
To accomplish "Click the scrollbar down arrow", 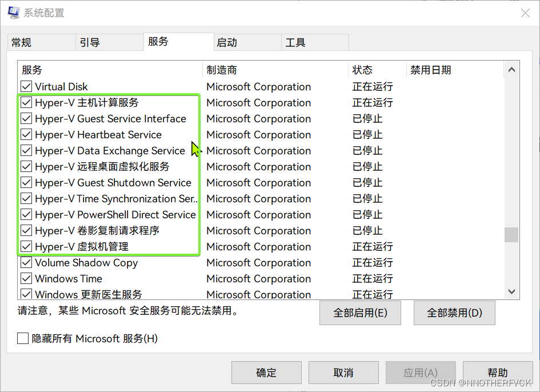I will 512,291.
